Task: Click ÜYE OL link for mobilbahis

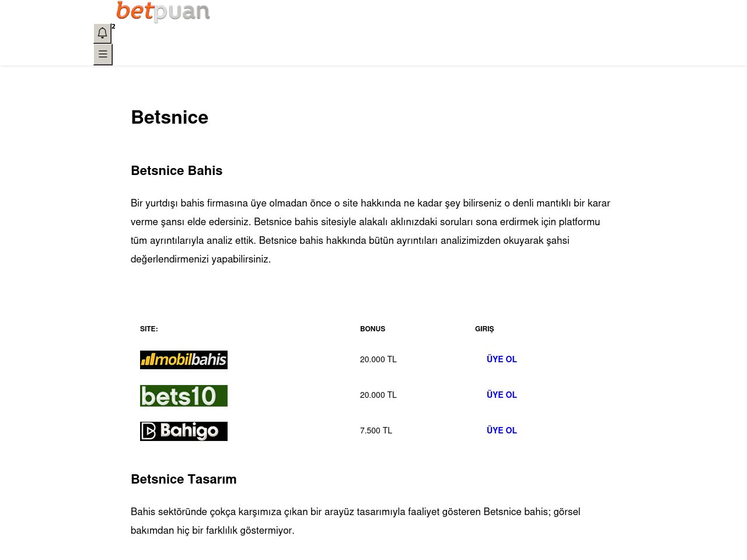Action: point(502,359)
